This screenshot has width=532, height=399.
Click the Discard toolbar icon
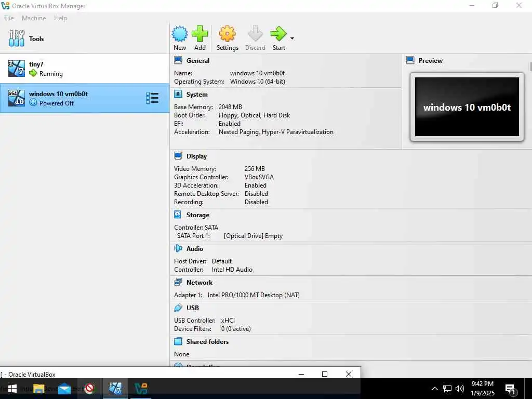coord(255,34)
